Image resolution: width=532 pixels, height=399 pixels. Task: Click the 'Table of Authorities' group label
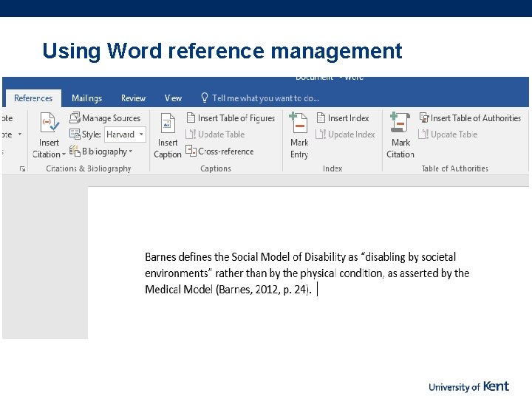[x=454, y=168]
